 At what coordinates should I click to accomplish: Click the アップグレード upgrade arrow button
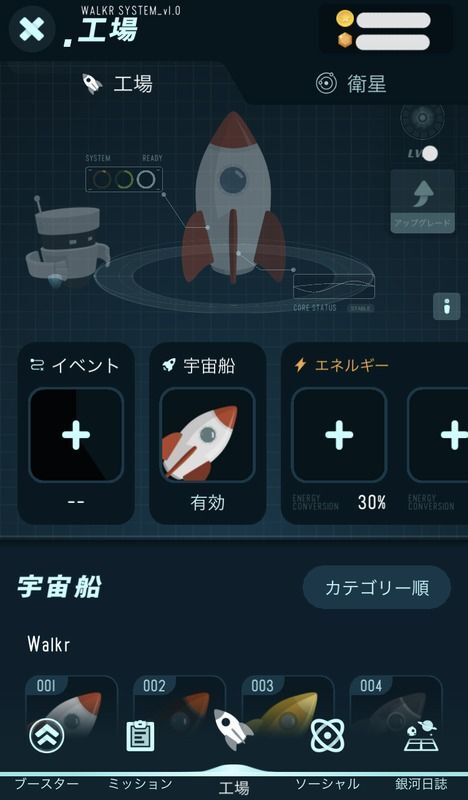[422, 202]
